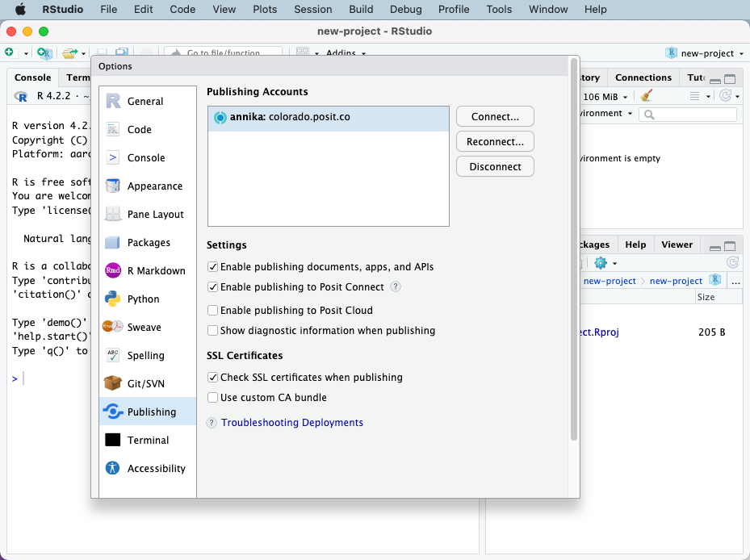
Task: Expand the new-project project dropdown
Action: (705, 53)
